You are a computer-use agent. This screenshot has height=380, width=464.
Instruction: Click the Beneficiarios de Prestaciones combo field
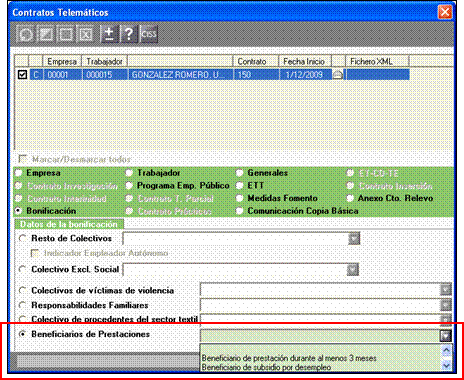click(320, 335)
